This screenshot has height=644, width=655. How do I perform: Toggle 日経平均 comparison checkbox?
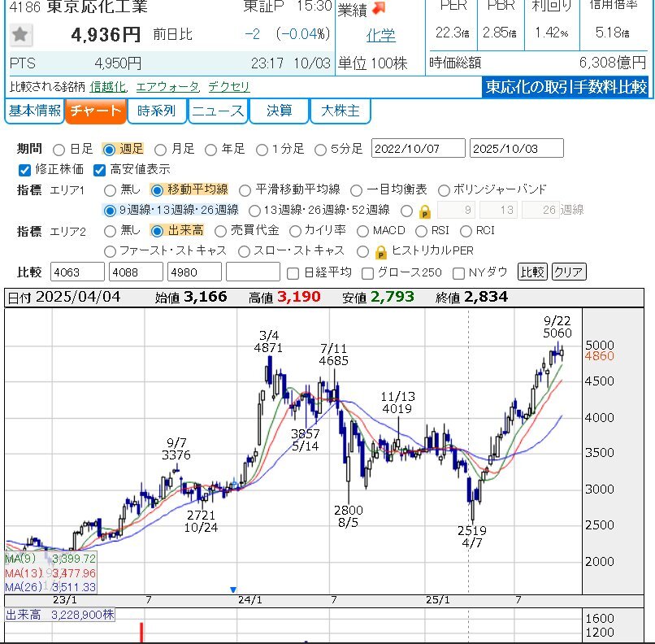[293, 274]
